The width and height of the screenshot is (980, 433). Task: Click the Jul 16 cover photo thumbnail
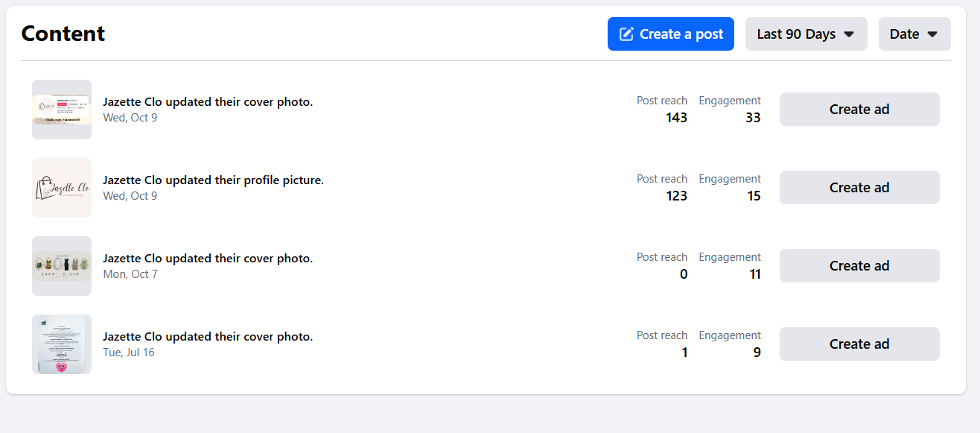coord(62,344)
